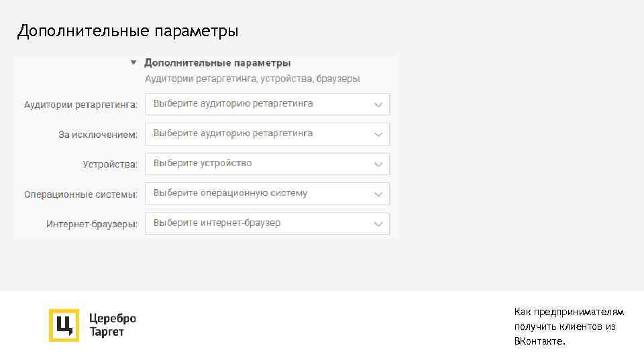Click the Дополнительные параметры section header
This screenshot has height=362, width=644.
217,63
